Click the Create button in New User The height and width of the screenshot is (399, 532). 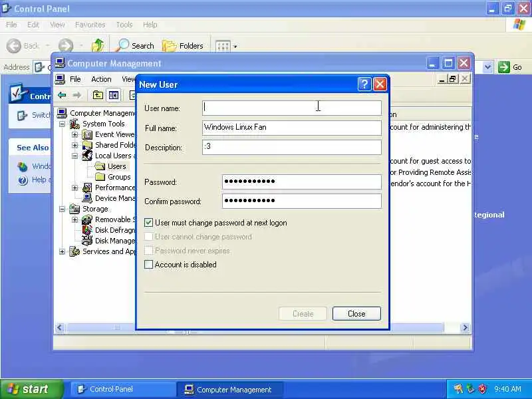coord(303,314)
